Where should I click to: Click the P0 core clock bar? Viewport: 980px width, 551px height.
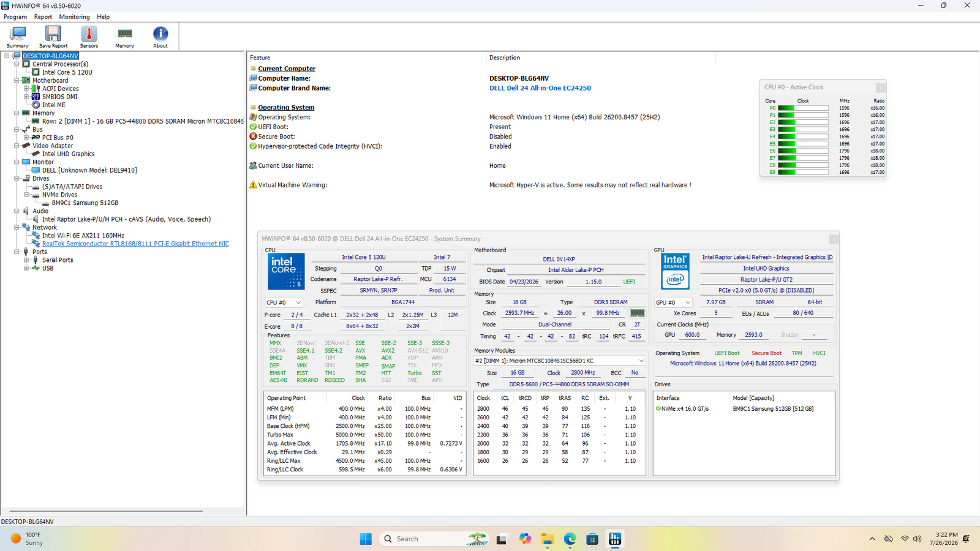pyautogui.click(x=803, y=108)
